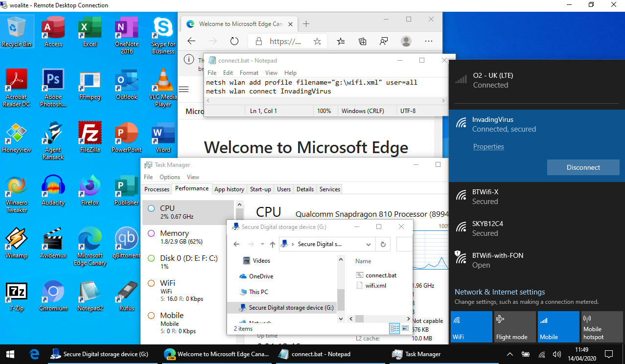Image resolution: width=625 pixels, height=364 pixels.
Task: Launch Avidemux from the desktop
Action: pos(53,243)
